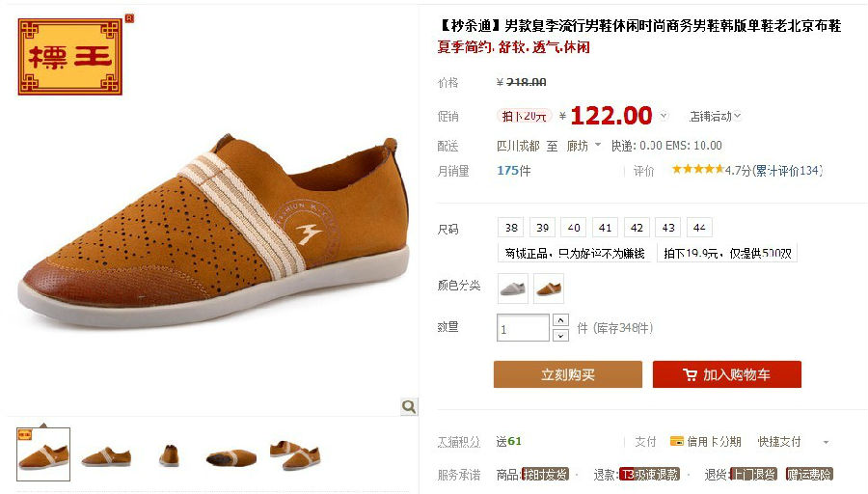The image size is (868, 494).
Task: Decrease quantity with the down arrow
Action: (560, 335)
